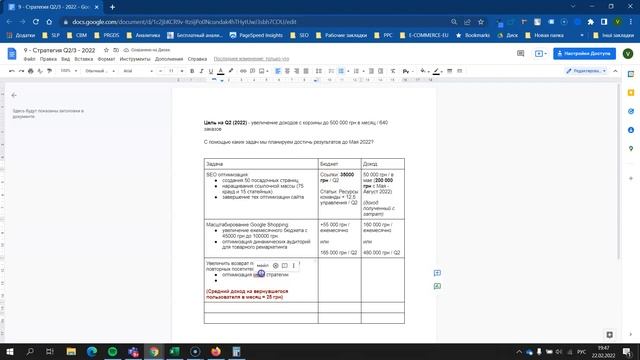This screenshot has width=640, height=360.
Task: Print the document with printer icon
Action: pyautogui.click(x=31, y=71)
